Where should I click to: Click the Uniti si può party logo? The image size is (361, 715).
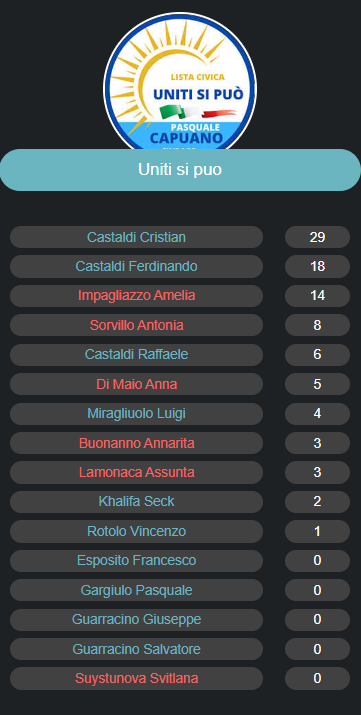(x=180, y=82)
